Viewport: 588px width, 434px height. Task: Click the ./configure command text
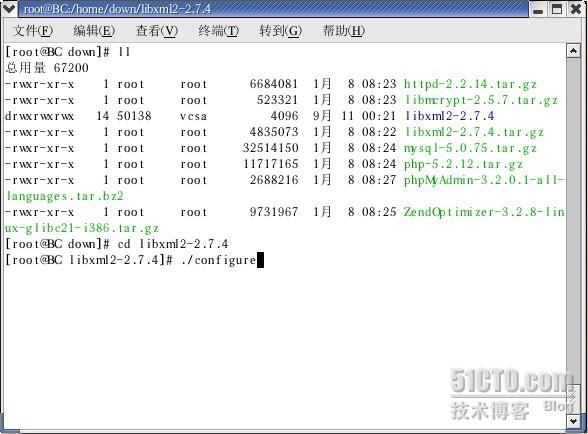coord(218,260)
